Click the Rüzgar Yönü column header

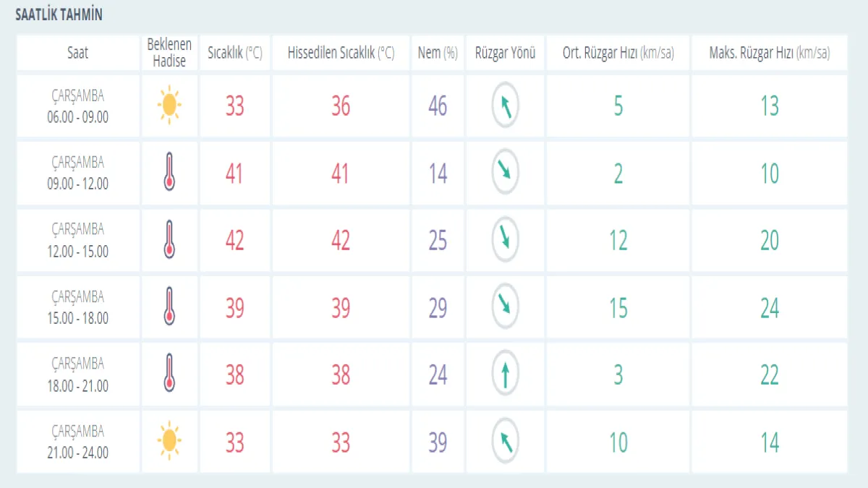point(506,53)
